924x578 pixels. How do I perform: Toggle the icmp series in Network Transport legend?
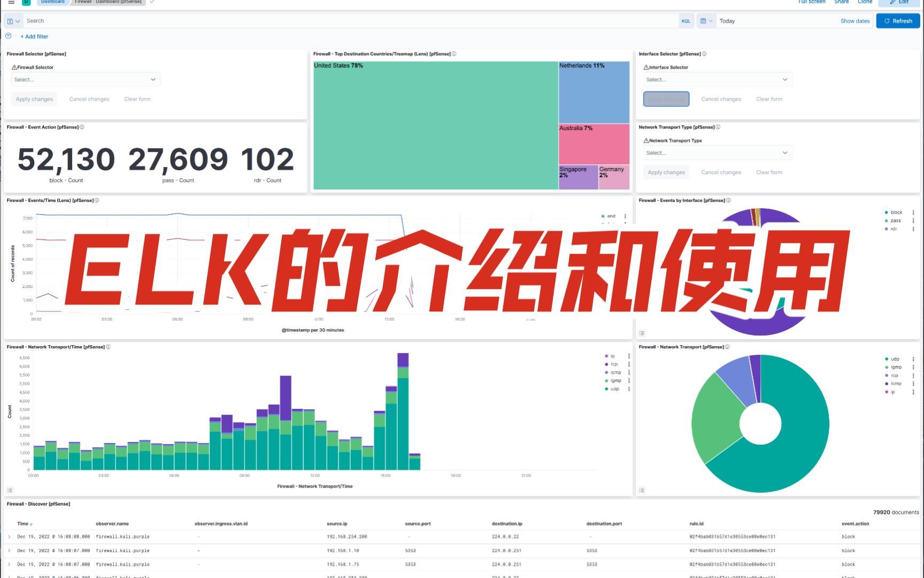point(895,383)
